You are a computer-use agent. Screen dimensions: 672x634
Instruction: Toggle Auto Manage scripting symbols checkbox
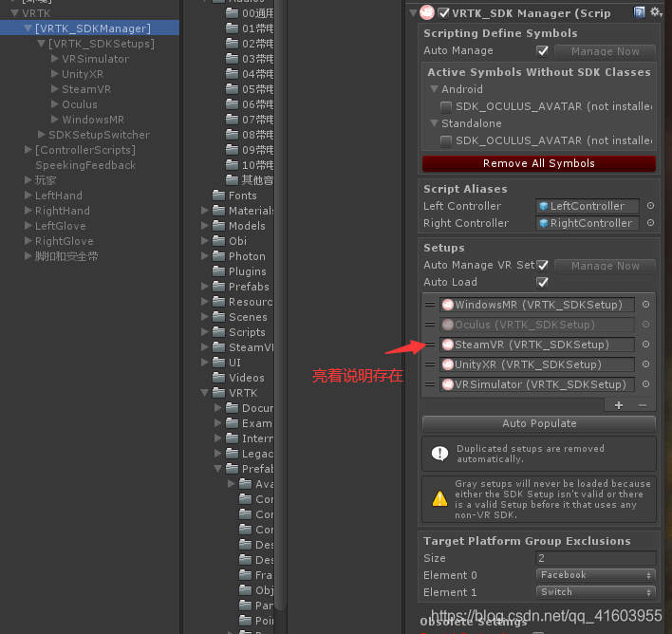542,51
